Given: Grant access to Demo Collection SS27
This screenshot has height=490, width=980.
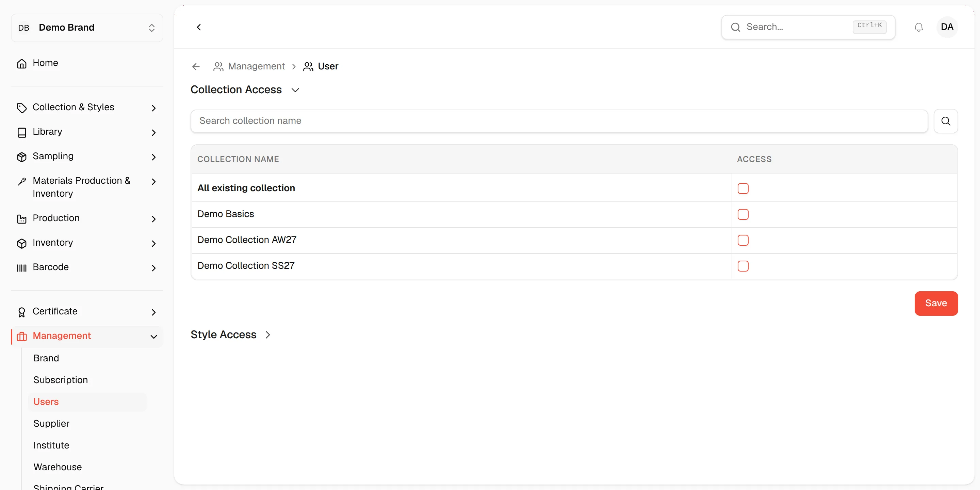Looking at the screenshot, I should (742, 266).
